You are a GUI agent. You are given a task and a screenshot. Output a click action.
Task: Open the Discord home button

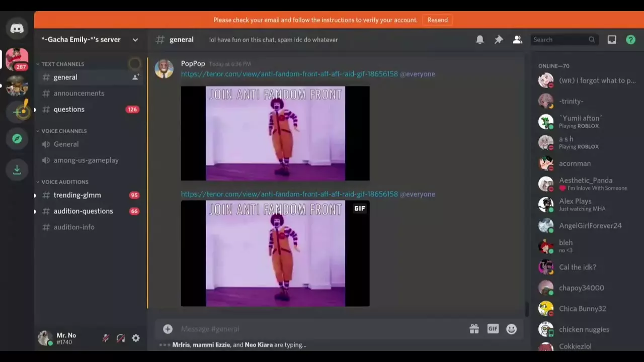coord(17,29)
